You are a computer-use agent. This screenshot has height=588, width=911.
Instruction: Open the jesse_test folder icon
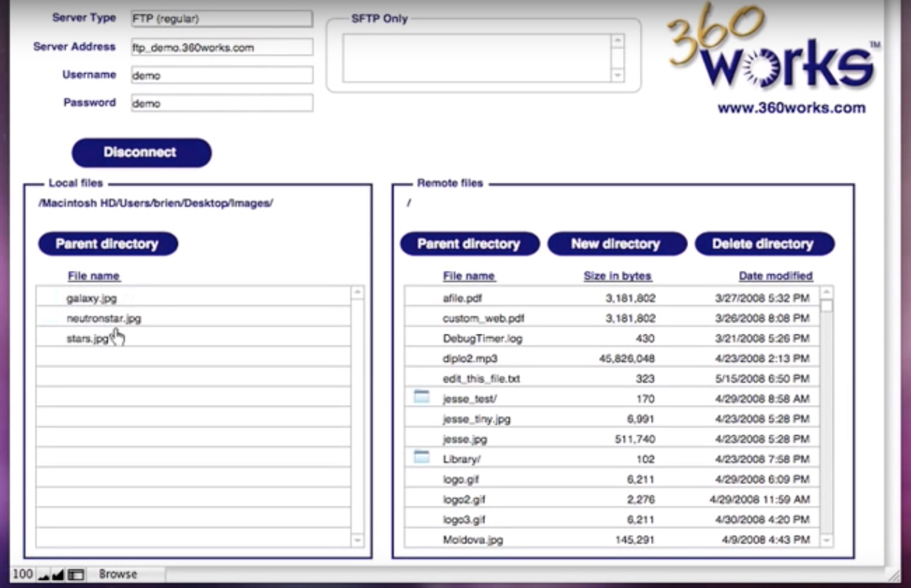[x=422, y=397]
